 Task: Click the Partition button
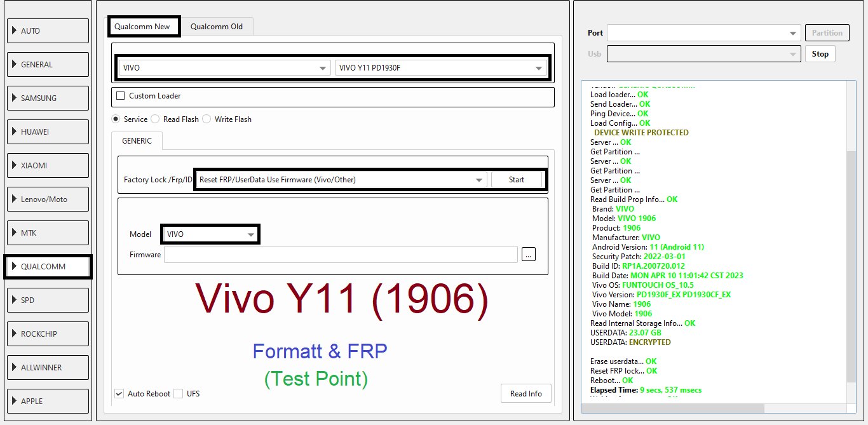pos(827,33)
